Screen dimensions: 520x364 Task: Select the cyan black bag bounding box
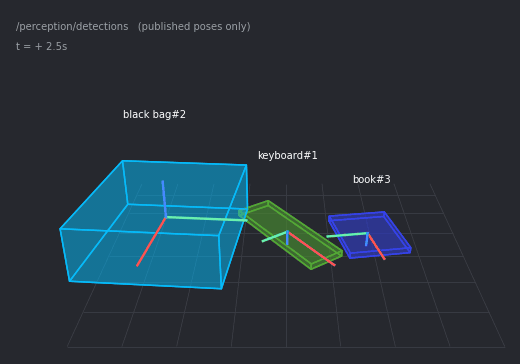coord(154,225)
